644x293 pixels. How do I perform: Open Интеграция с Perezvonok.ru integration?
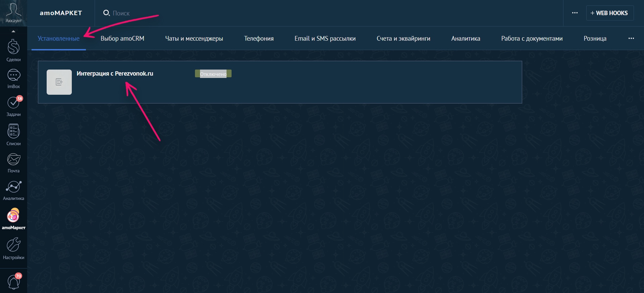115,74
